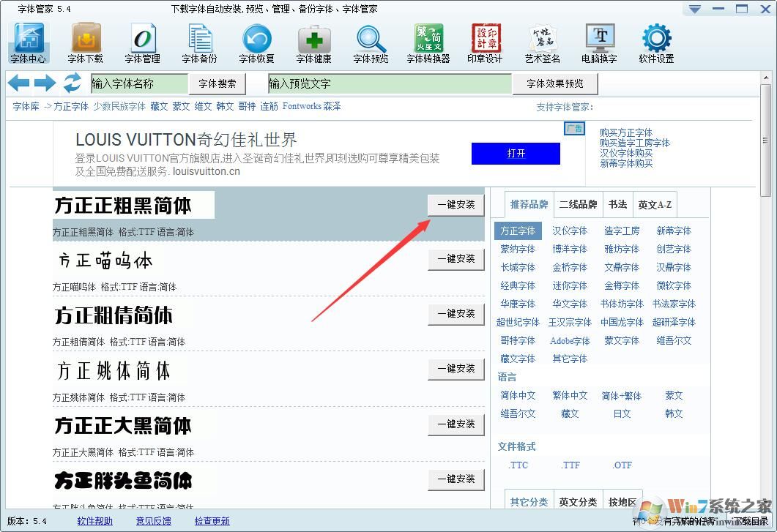Screen dimensions: 777x532
Task: Install 方正正粗黑简体 with 一键安装
Action: (456, 206)
